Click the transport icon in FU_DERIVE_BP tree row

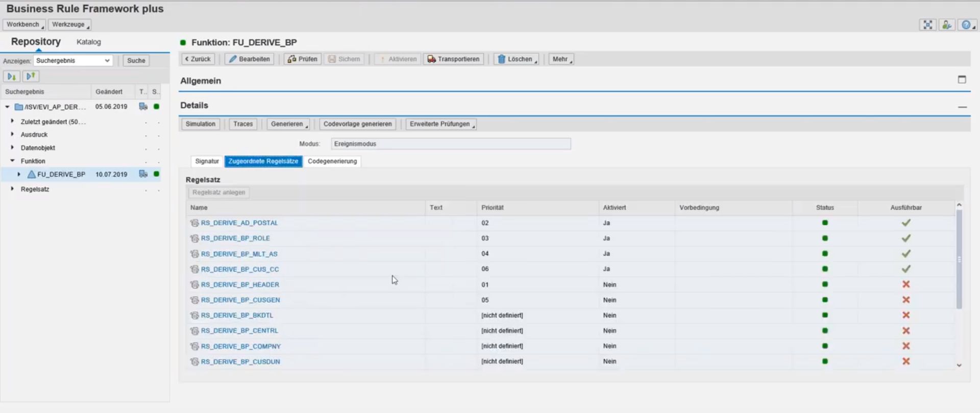tap(143, 174)
